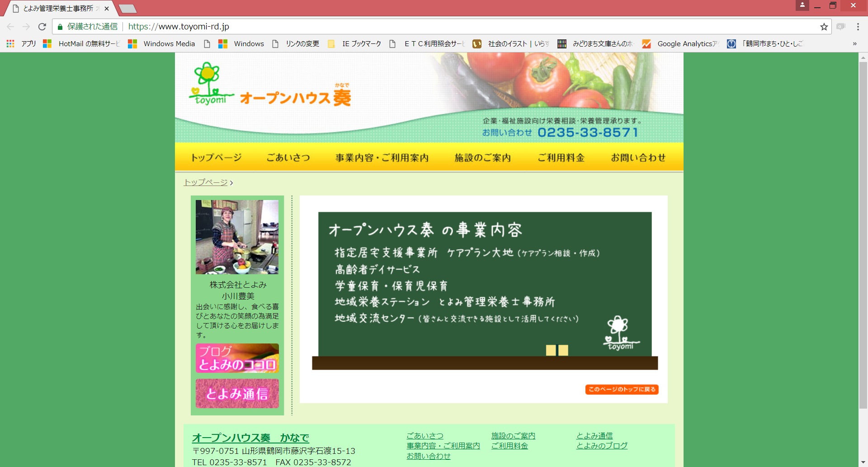Click the このページのトップに戻る button

point(622,389)
